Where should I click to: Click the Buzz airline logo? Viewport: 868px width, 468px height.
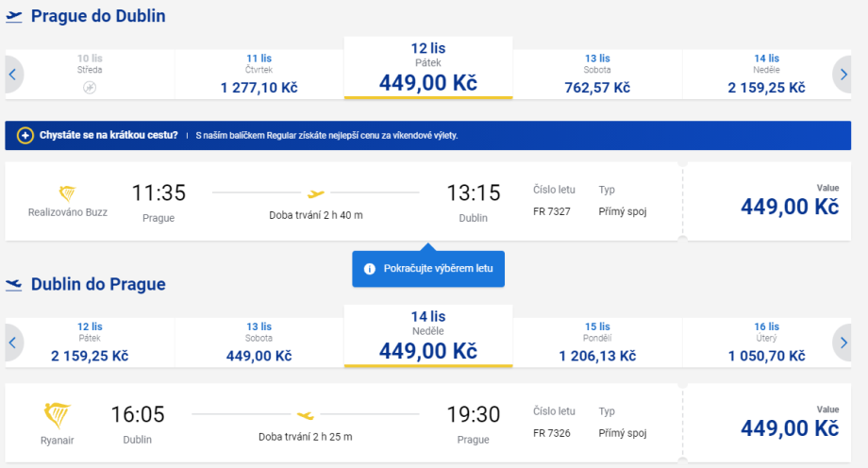pos(68,192)
